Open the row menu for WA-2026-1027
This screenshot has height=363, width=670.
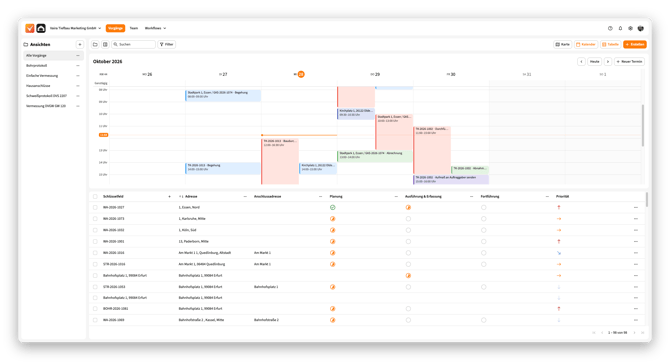coord(636,208)
